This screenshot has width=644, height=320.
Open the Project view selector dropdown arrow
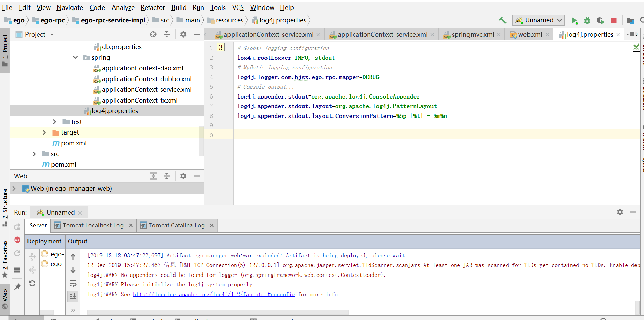click(x=52, y=35)
